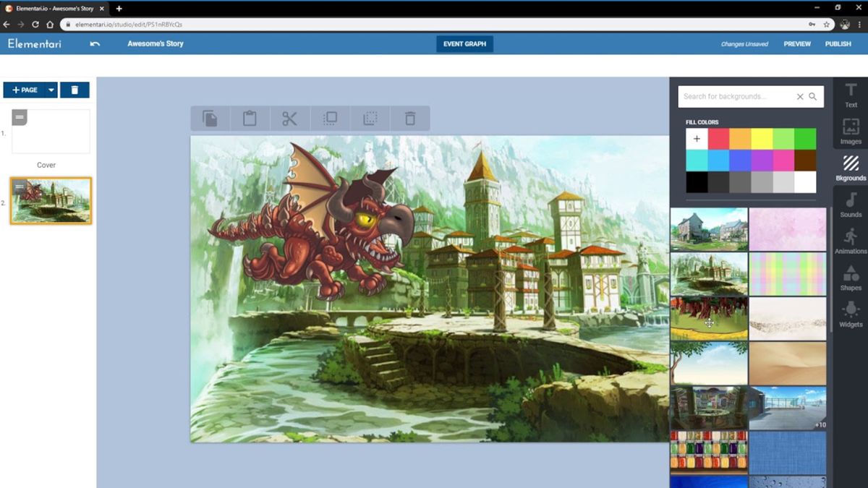Select the Paste tool above the canvas
This screenshot has width=868, height=488.
[x=250, y=119]
